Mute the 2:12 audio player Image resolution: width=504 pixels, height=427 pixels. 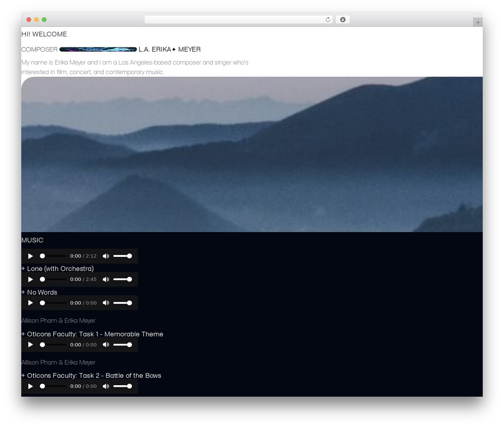106,256
